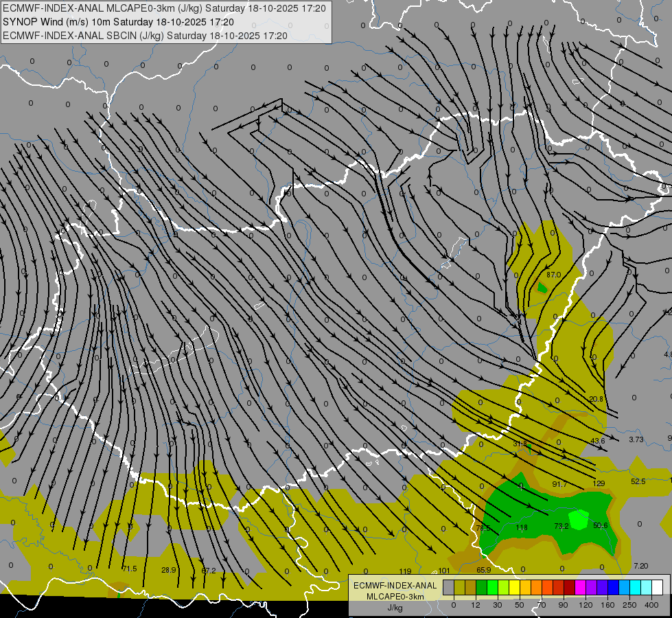Click legend tick label 30
The height and width of the screenshot is (618, 672).
coord(498,605)
